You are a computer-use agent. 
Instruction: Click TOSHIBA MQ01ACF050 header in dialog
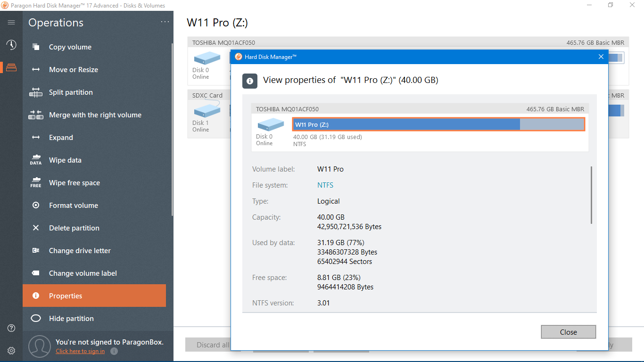click(x=287, y=109)
